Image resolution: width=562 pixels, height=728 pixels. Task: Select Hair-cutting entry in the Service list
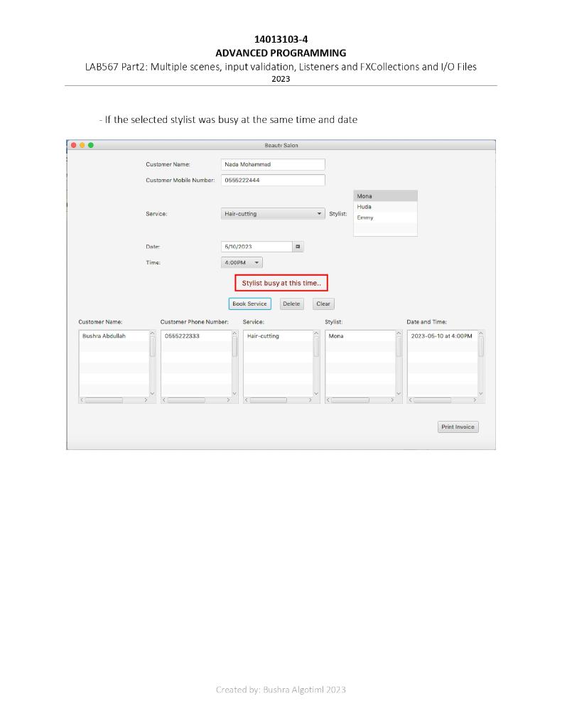coord(278,336)
